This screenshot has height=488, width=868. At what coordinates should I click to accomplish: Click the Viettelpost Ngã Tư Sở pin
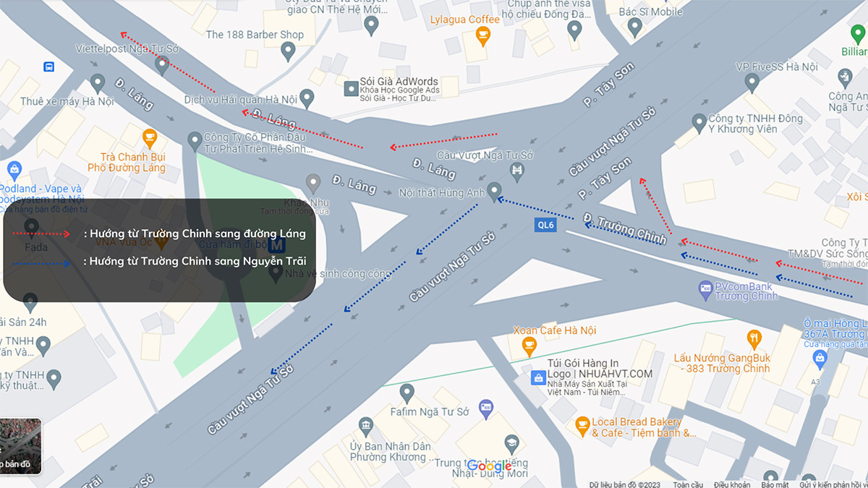[x=162, y=64]
